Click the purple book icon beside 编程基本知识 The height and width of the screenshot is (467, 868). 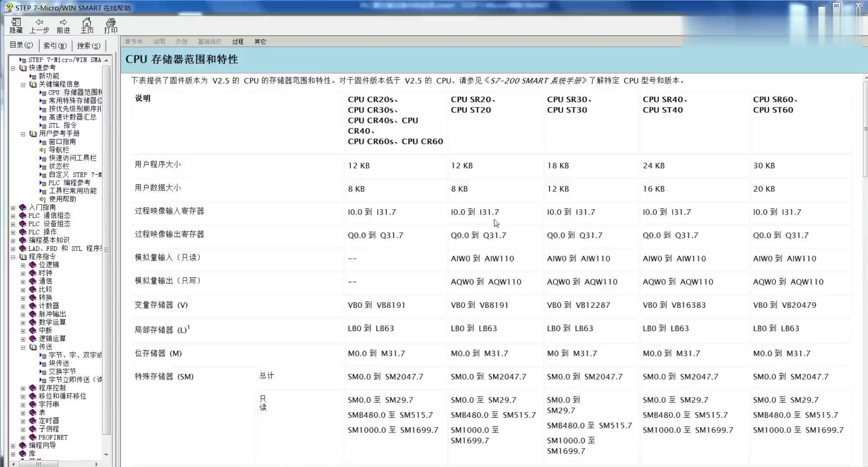pyautogui.click(x=23, y=240)
